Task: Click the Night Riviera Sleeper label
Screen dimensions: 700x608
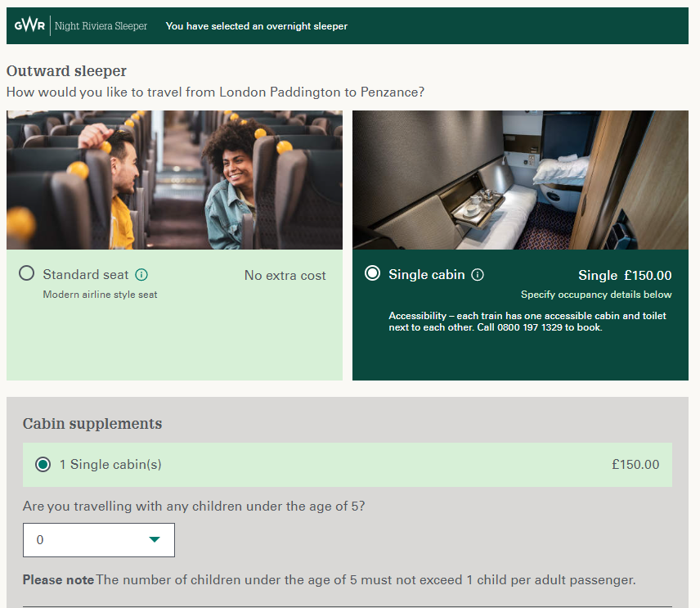Action: [101, 26]
